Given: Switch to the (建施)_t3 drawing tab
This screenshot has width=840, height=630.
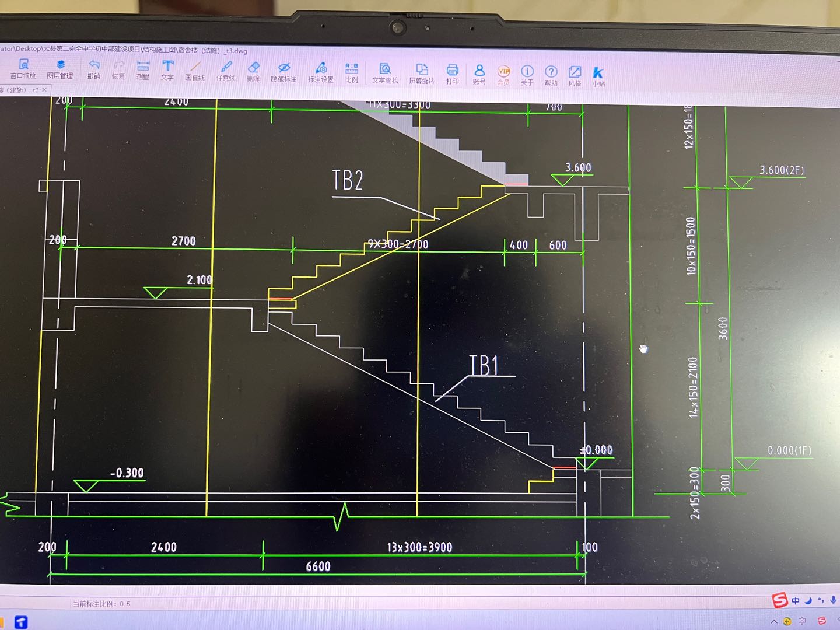Looking at the screenshot, I should [x=21, y=90].
